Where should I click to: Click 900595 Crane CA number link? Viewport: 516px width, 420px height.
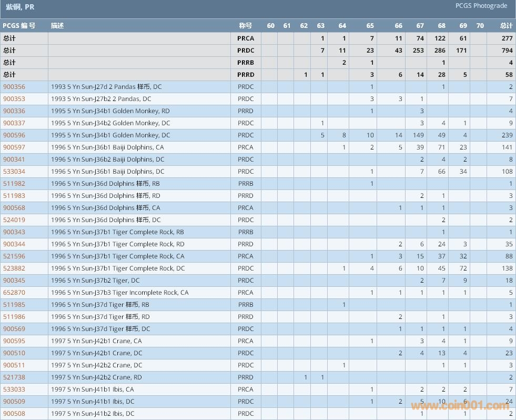coord(14,341)
